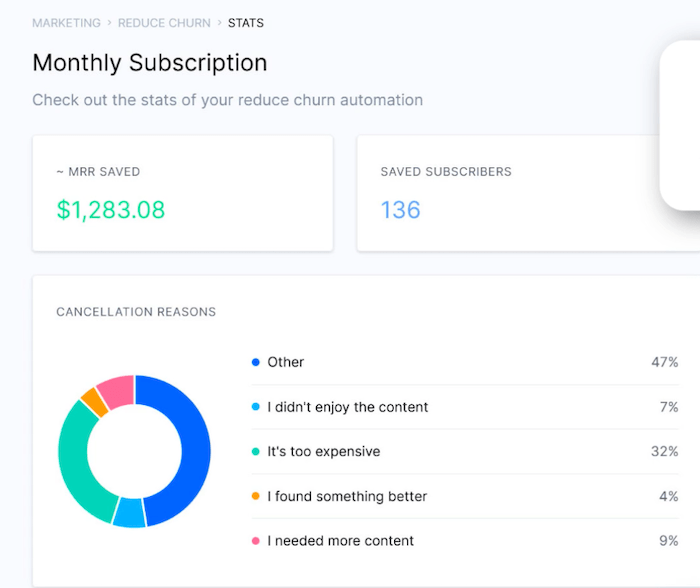Select the 136 saved subscribers value

(400, 210)
